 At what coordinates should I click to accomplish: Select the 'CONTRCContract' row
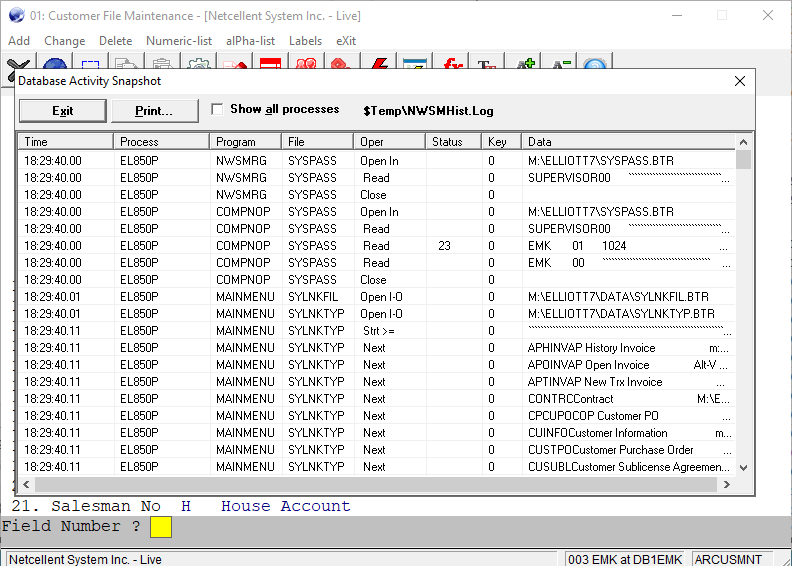377,399
